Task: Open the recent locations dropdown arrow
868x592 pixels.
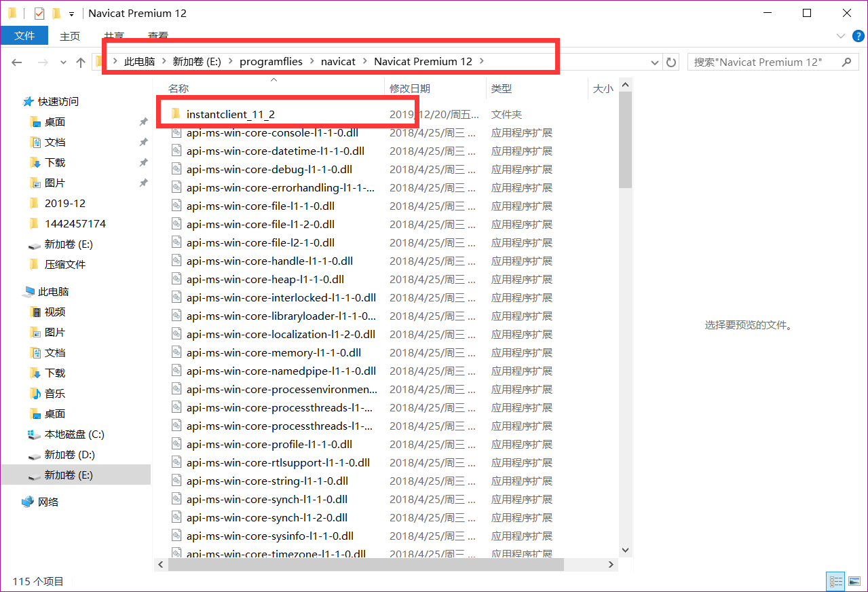Action: click(x=63, y=62)
